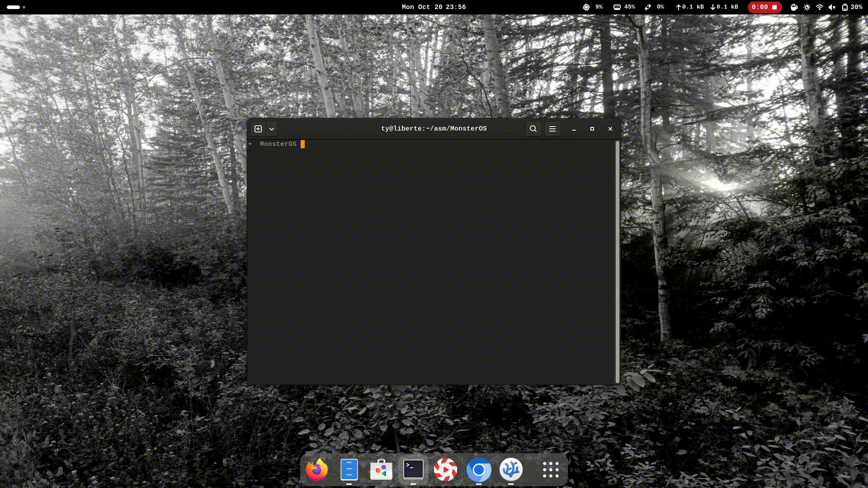Open a new terminal tab
Viewport: 868px width, 488px height.
point(258,129)
